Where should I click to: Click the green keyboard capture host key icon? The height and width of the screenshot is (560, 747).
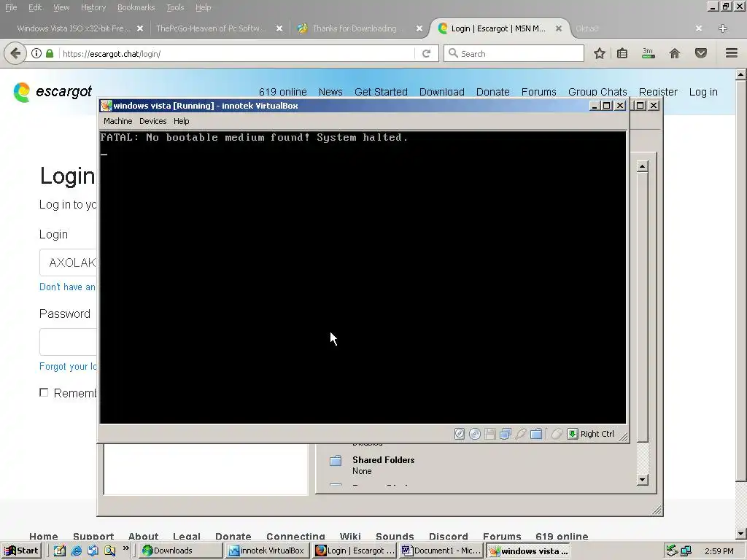coord(572,434)
